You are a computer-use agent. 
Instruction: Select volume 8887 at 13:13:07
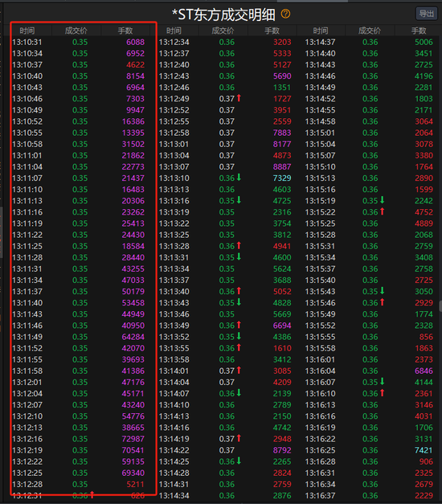pyautogui.click(x=282, y=167)
